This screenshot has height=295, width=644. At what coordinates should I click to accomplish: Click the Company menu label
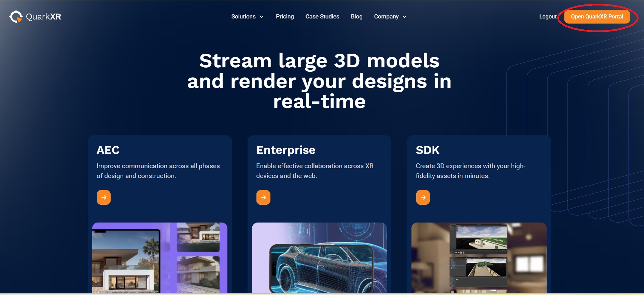click(386, 16)
